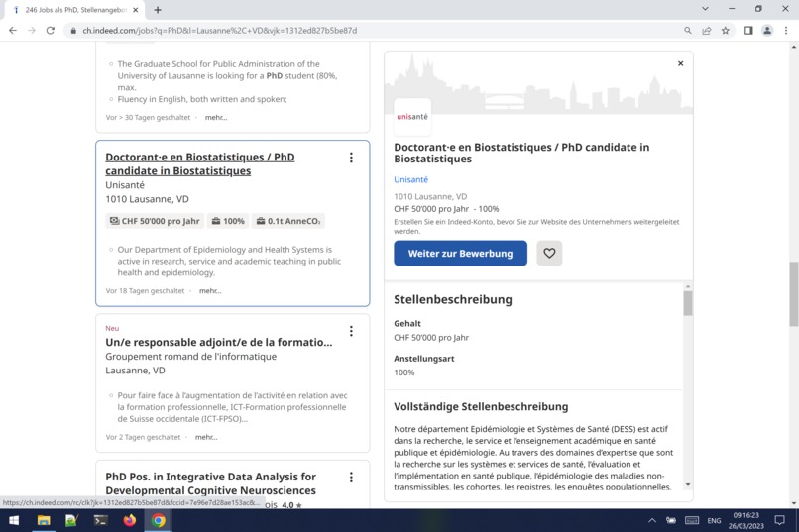Viewport: 799px width, 532px height.
Task: Open Chrome's three-dot menu
Action: (786, 31)
